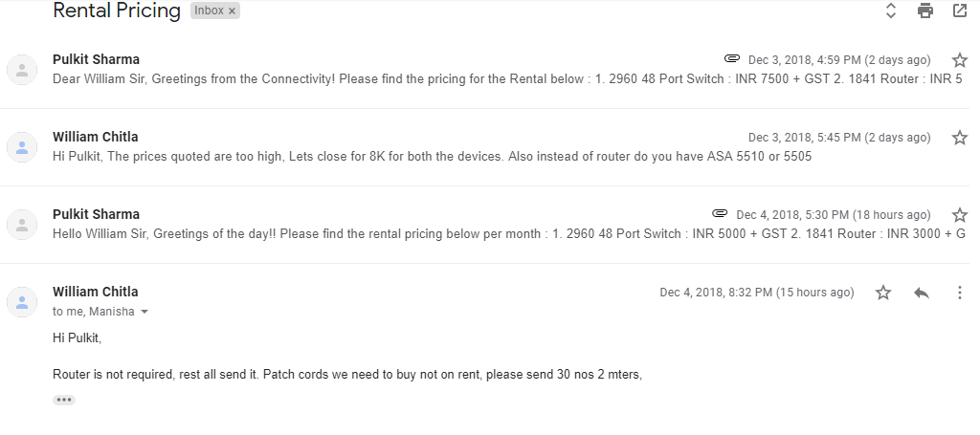
Task: Expand Pulkit's 'Dear William Sir' message
Action: coord(383,78)
